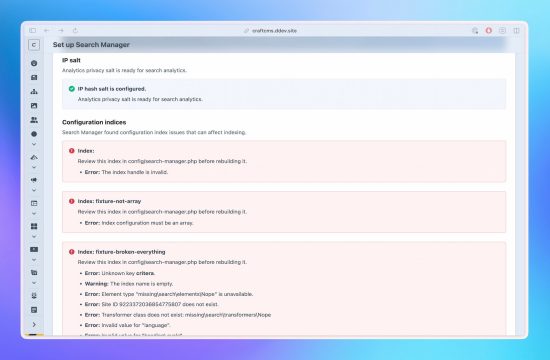This screenshot has width=550, height=360.
Task: Click "Index configuration must be an array." error
Action: point(147,223)
